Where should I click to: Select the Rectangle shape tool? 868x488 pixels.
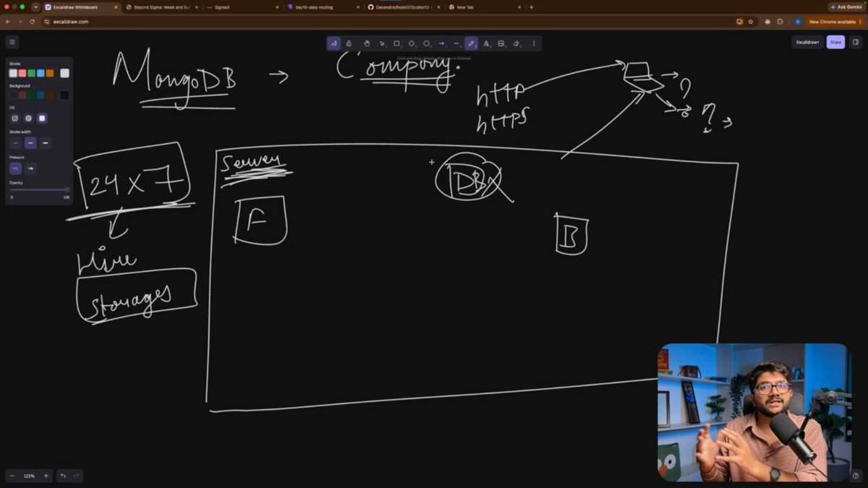pos(397,43)
